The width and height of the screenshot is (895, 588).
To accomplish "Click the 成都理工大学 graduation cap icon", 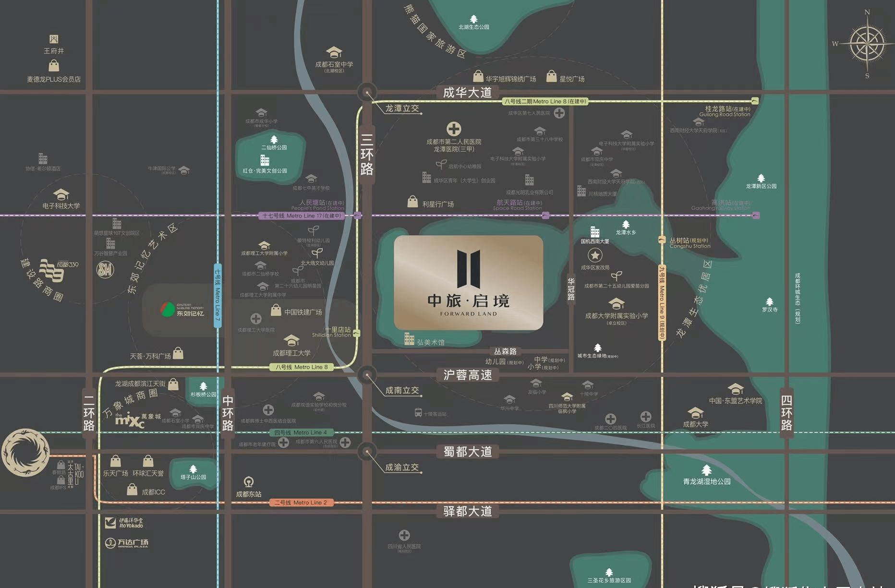I will pyautogui.click(x=291, y=340).
